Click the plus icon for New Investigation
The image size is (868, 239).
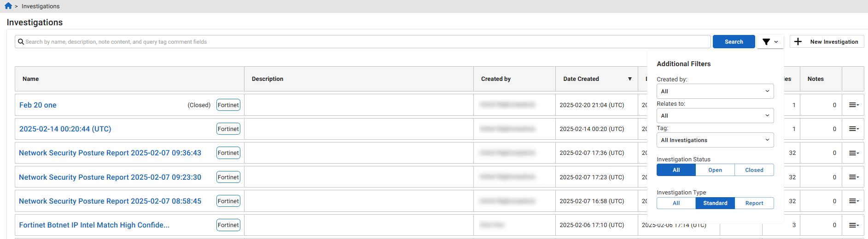point(798,42)
